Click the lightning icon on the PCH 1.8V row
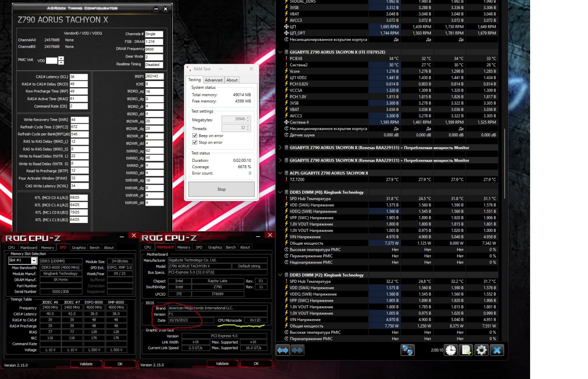The image size is (588, 379). coord(286,97)
